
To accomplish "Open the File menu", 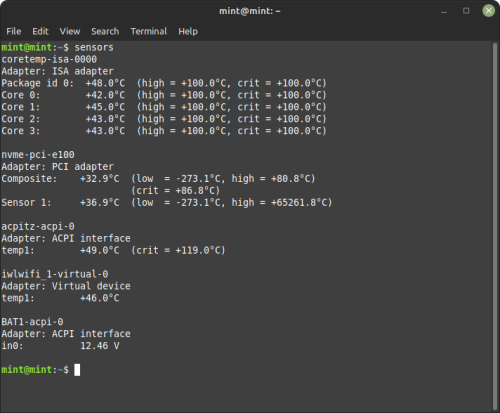I will [x=14, y=31].
